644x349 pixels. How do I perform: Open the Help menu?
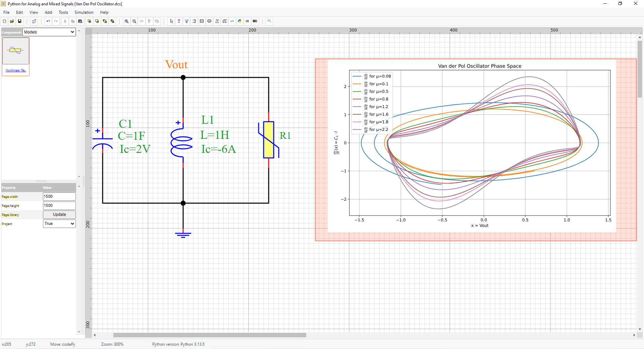(x=104, y=12)
